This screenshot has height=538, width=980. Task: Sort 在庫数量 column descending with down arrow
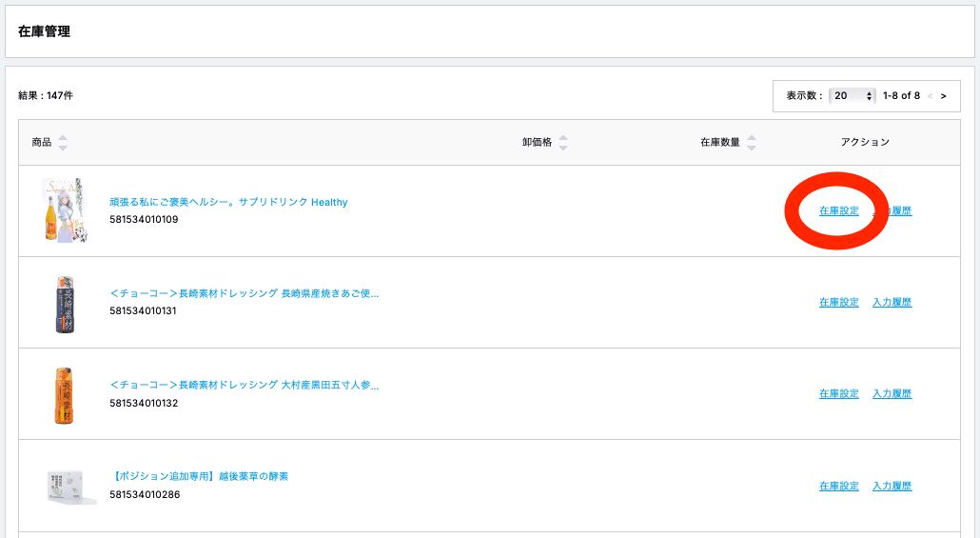(752, 148)
